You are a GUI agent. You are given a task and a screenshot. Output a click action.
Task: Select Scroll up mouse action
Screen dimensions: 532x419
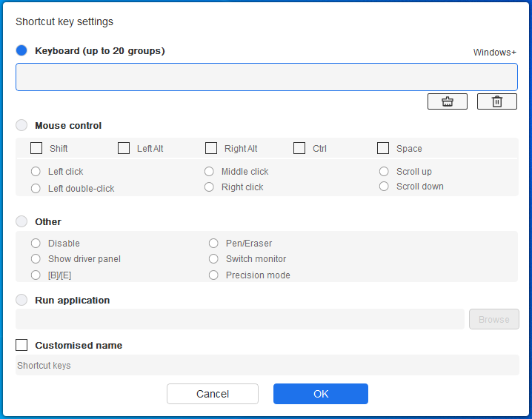coord(384,172)
